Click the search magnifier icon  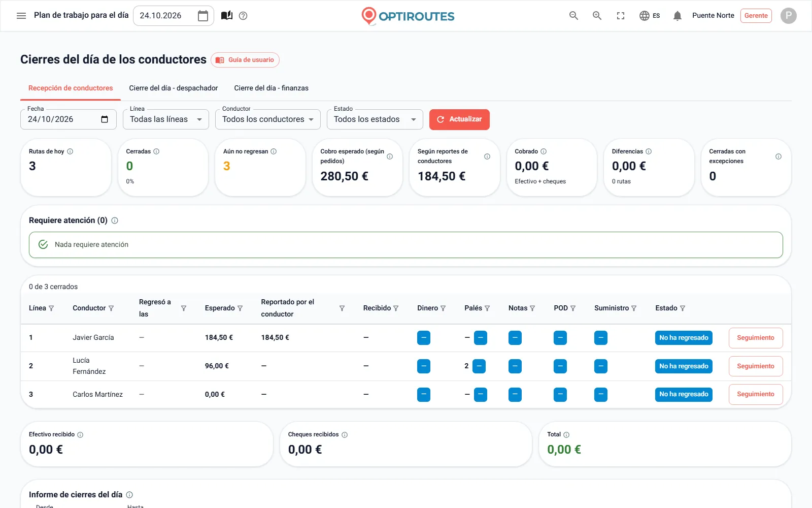click(x=573, y=16)
